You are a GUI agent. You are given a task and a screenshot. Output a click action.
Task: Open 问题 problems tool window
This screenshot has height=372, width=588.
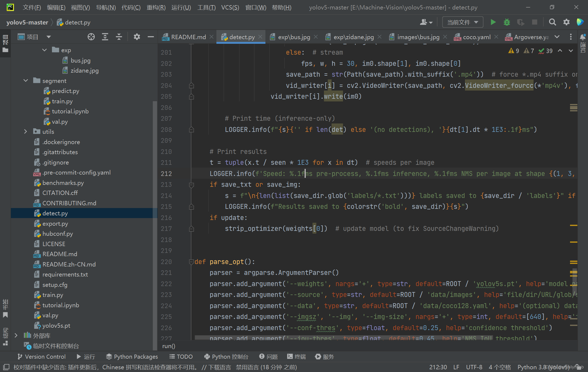[x=268, y=356]
